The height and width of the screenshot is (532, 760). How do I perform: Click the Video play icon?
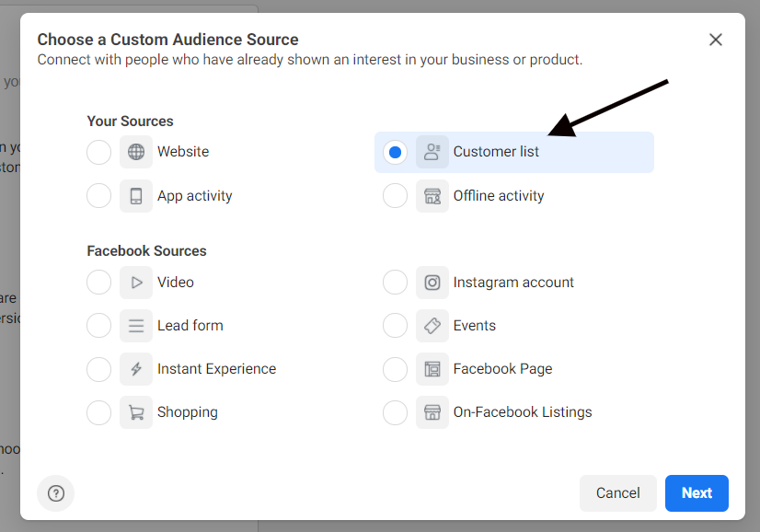(x=136, y=282)
